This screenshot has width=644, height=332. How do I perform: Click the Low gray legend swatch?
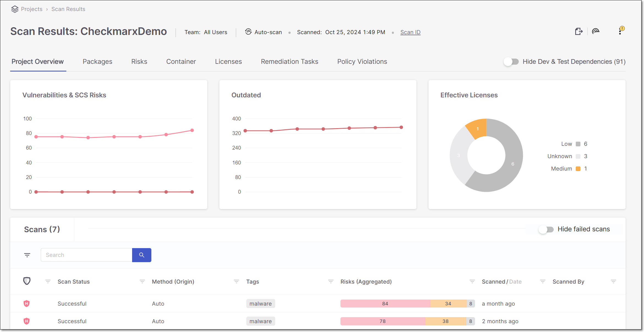(x=578, y=144)
